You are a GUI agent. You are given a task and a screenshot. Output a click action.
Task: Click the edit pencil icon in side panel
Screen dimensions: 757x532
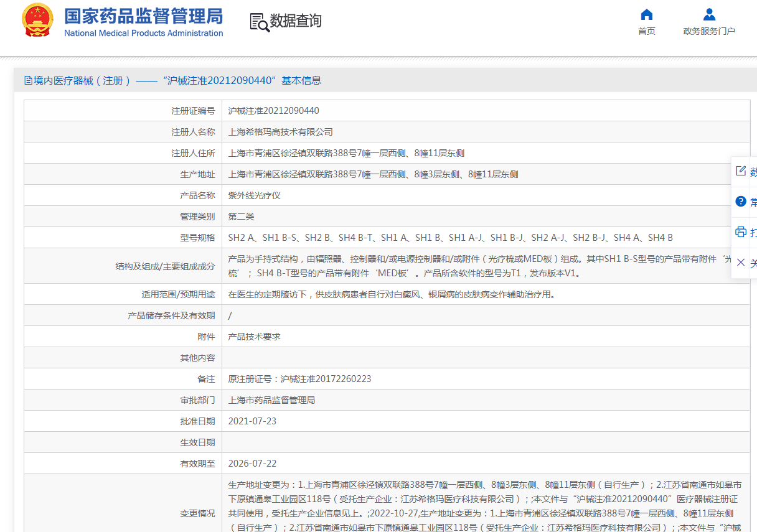click(x=741, y=171)
